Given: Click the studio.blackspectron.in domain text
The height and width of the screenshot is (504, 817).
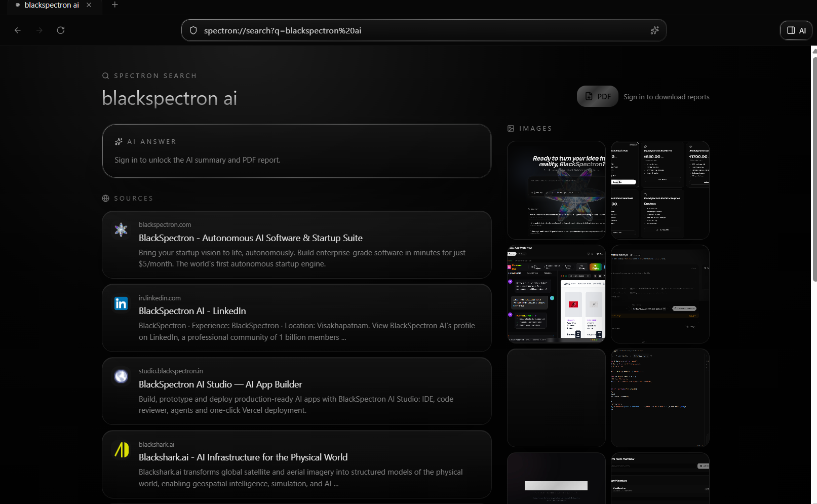Looking at the screenshot, I should point(171,371).
